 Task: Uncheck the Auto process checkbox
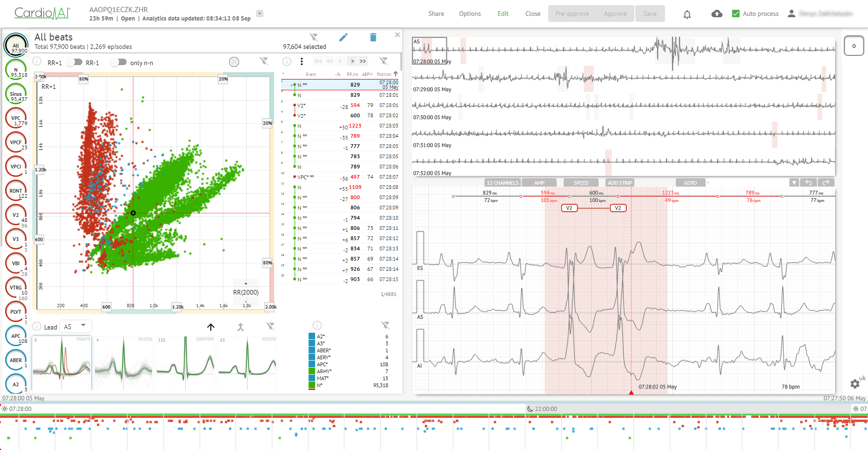(736, 14)
